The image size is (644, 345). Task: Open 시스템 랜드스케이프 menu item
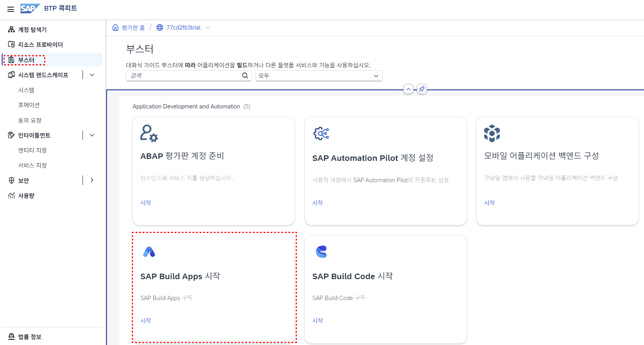point(43,75)
